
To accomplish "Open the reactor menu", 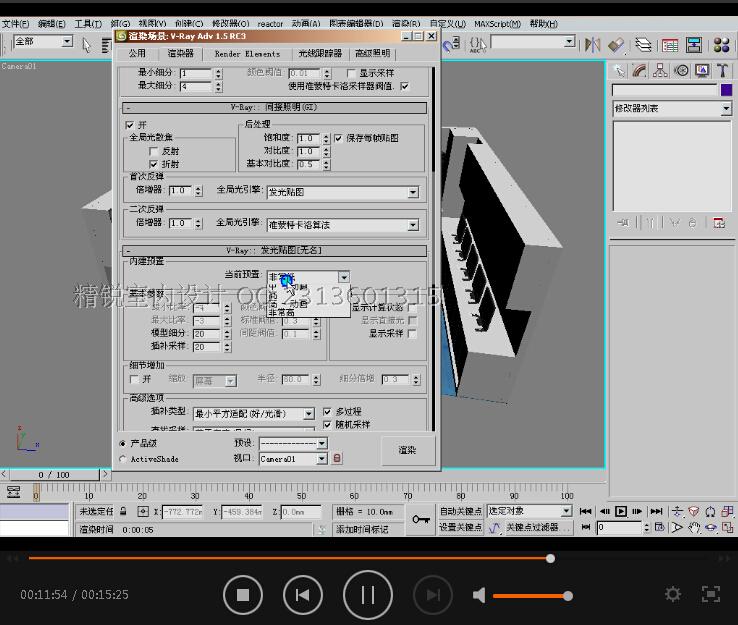I will point(270,24).
